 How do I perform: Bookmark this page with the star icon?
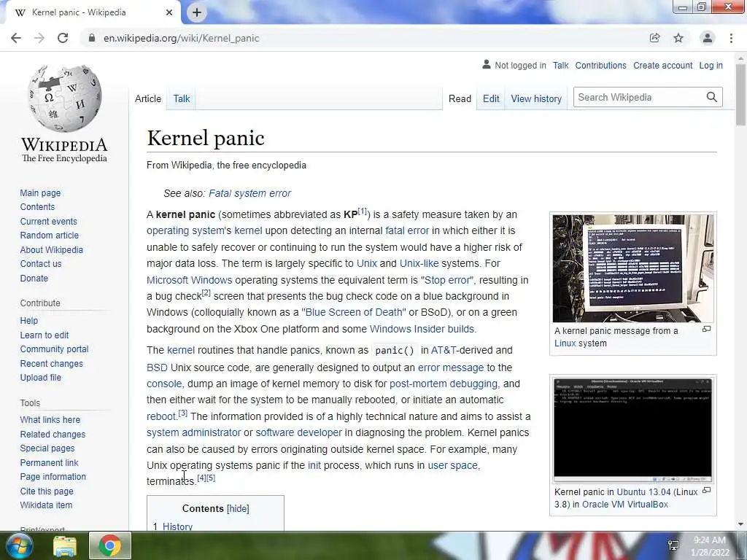678,38
